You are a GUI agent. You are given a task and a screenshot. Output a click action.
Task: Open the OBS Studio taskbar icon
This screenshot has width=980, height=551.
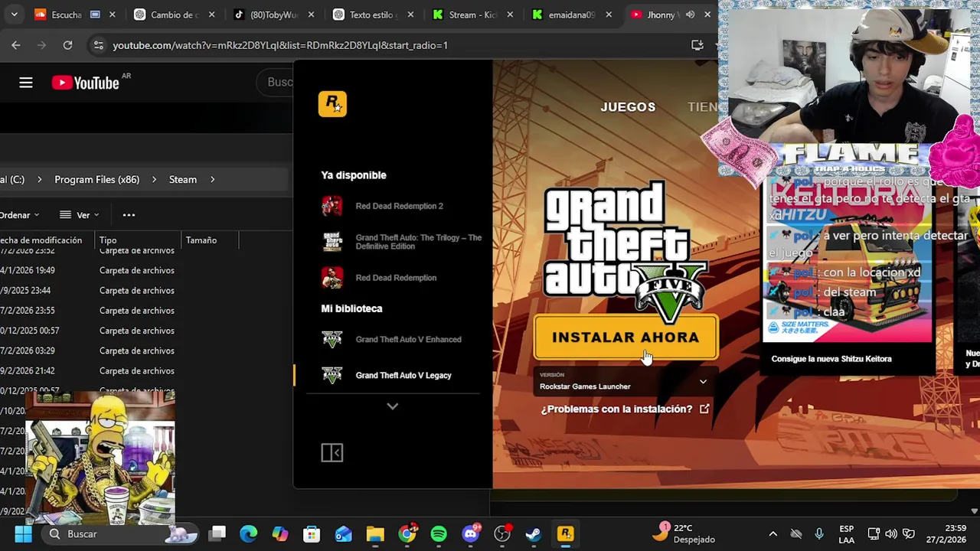[502, 534]
